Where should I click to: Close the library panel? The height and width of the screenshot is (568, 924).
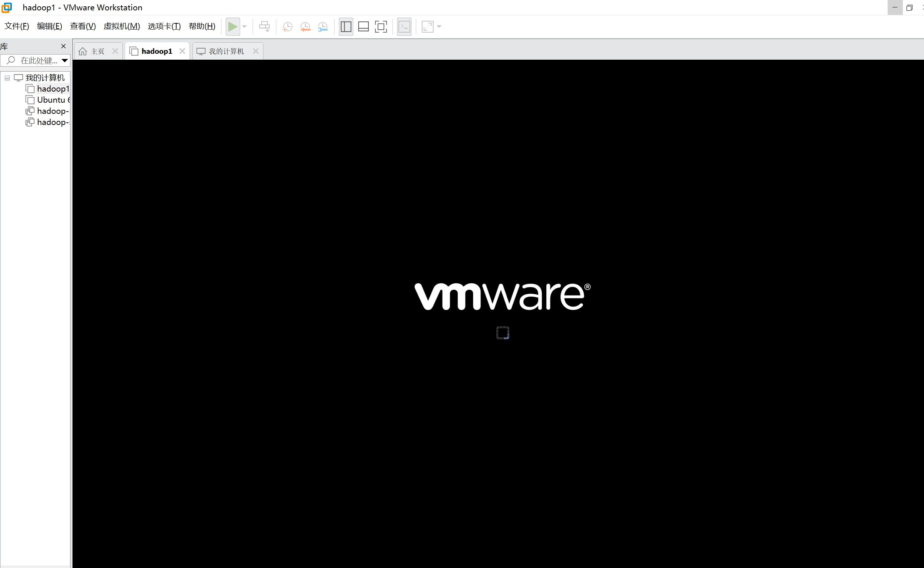point(63,46)
